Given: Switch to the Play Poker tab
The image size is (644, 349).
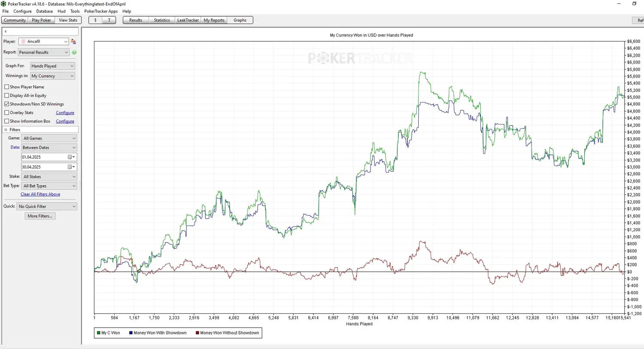Looking at the screenshot, I should (x=41, y=20).
